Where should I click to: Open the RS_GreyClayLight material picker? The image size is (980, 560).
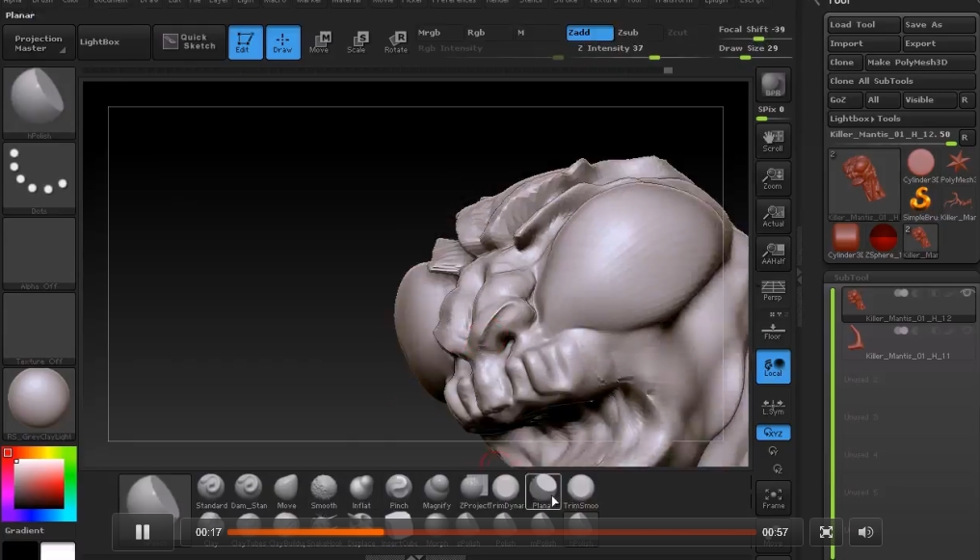[x=39, y=403]
